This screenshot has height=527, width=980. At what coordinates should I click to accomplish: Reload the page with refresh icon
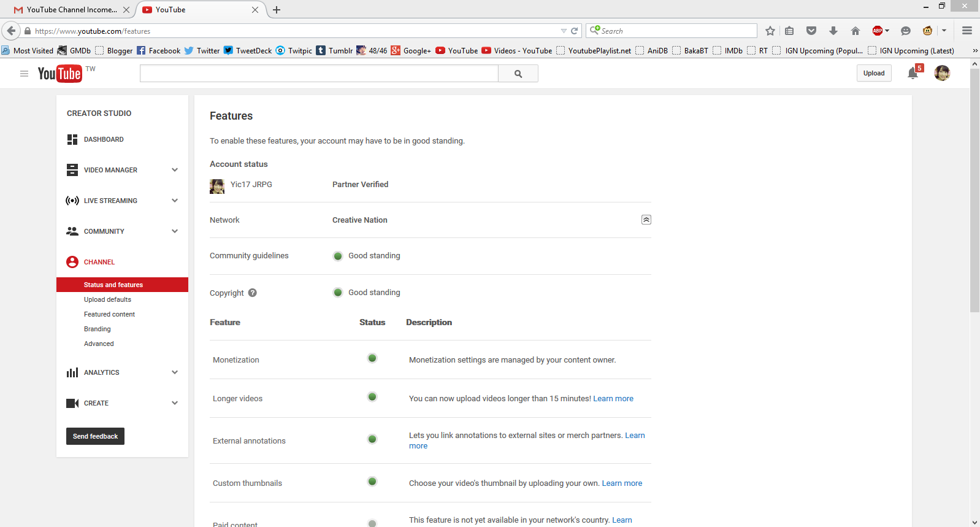(575, 31)
